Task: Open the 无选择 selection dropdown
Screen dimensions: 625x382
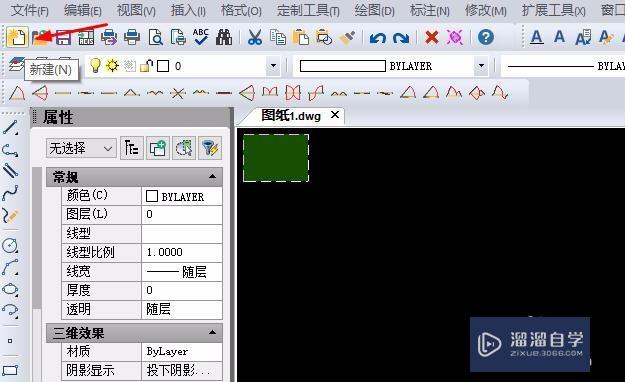Action: 81,148
